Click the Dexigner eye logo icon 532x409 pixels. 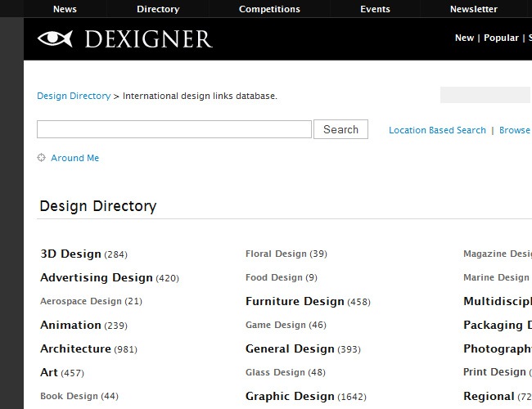pyautogui.click(x=55, y=38)
